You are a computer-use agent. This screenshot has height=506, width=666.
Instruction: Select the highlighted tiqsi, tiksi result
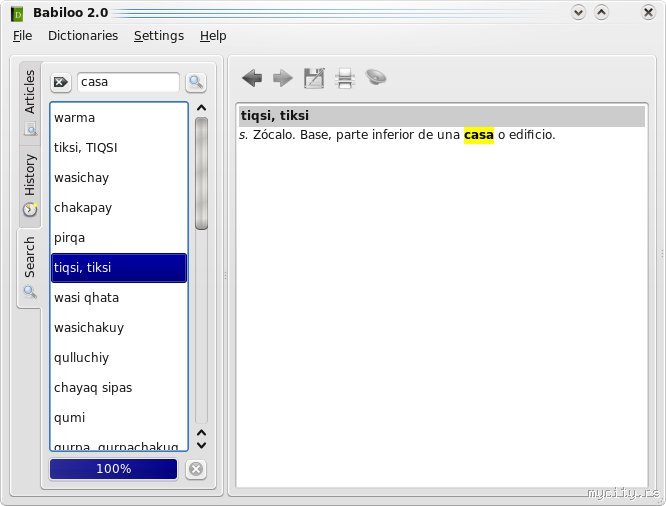coord(119,268)
